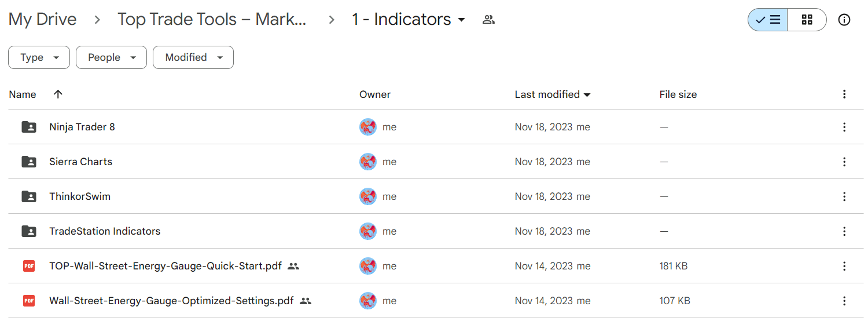
Task: Go to My Drive breadcrumb
Action: pos(43,19)
